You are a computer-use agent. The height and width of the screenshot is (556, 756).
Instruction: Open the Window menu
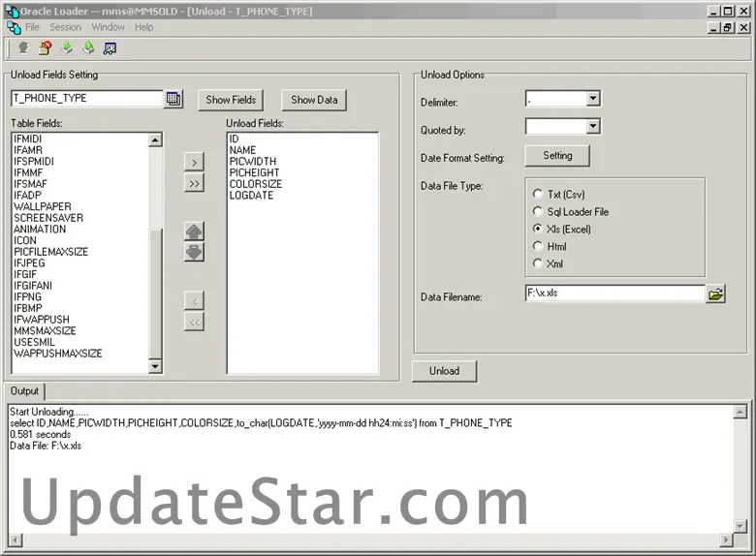108,27
